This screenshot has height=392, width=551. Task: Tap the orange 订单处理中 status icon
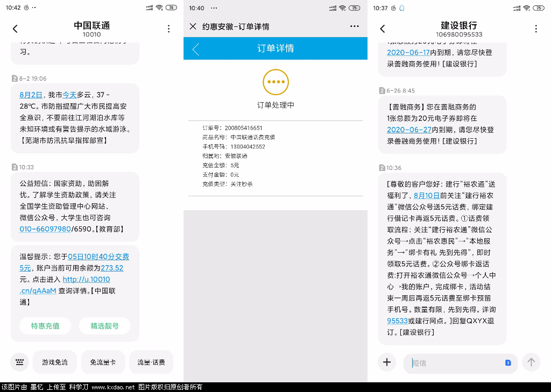click(x=276, y=82)
